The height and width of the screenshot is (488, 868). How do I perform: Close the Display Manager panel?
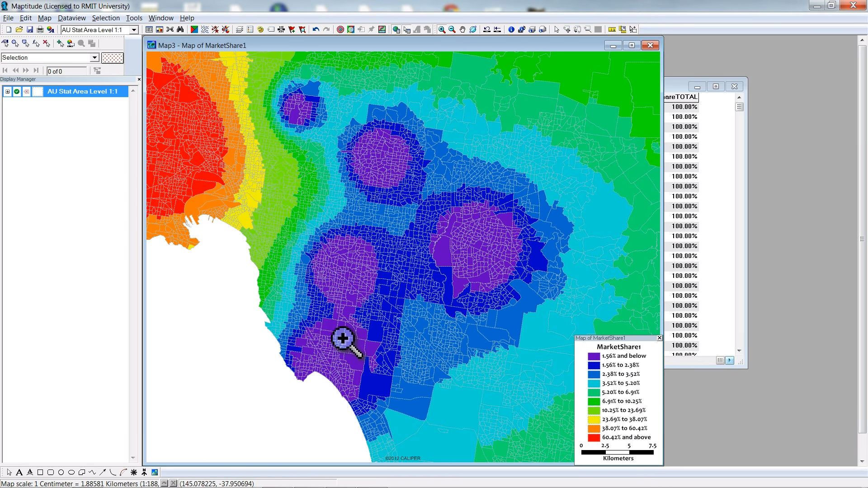pos(139,79)
